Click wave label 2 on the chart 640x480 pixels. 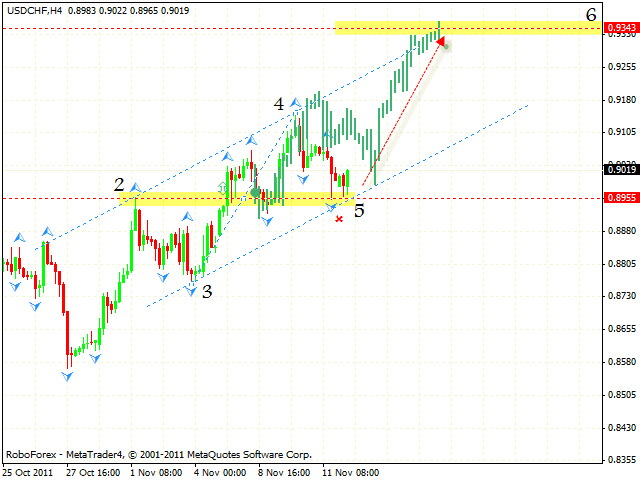coord(119,185)
